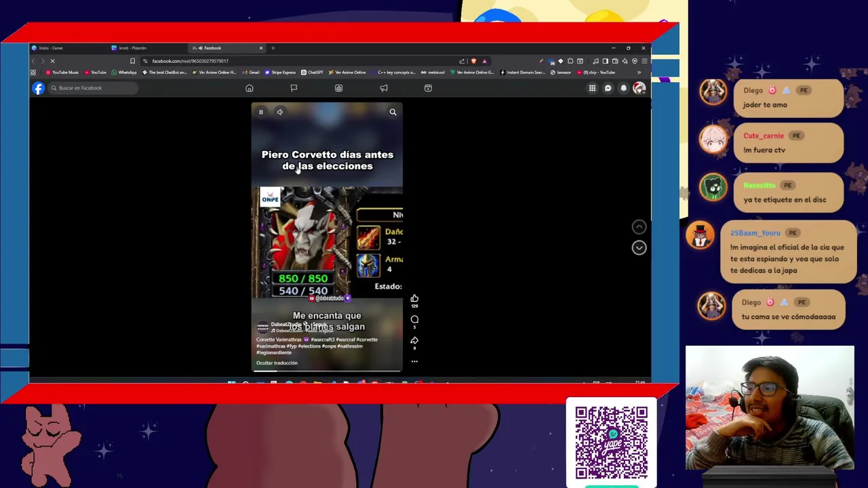
Task: Open the Gmail bookmark
Action: (x=251, y=73)
